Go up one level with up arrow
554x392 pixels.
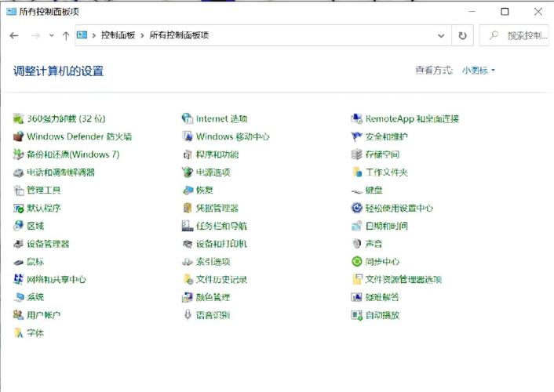(66, 35)
